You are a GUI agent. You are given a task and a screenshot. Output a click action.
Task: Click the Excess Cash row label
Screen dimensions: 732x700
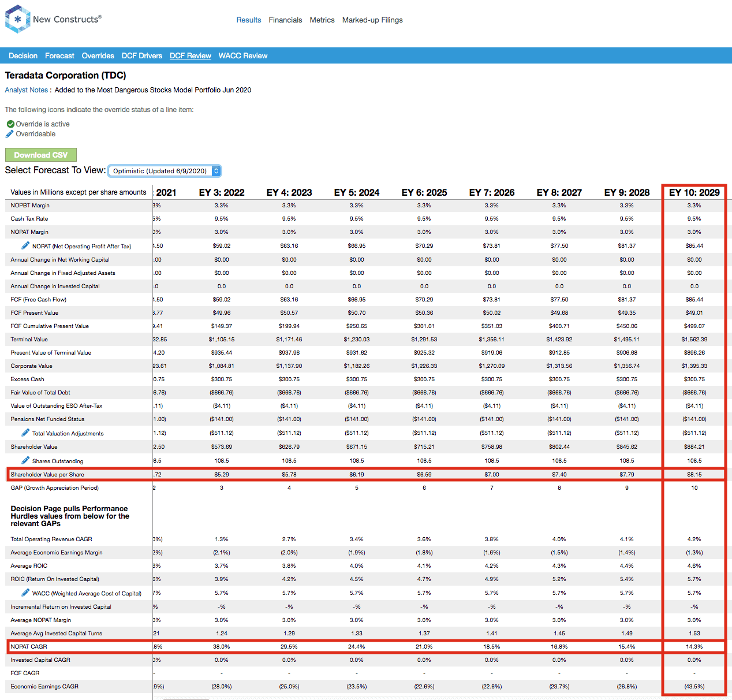click(28, 379)
